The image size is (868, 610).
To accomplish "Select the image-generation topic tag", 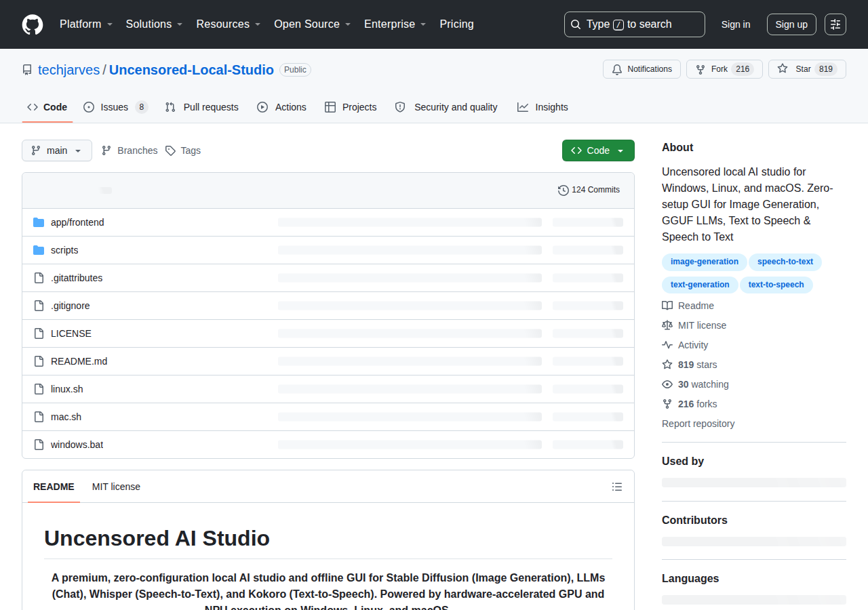I will 705,262.
